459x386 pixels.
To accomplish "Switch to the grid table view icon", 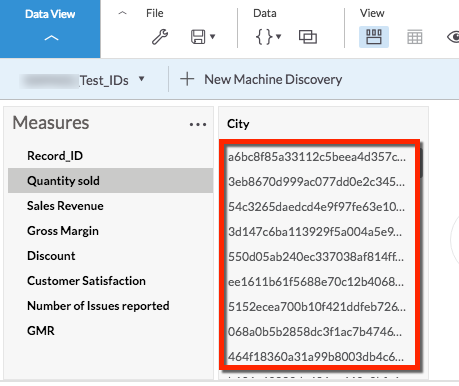I will [415, 37].
